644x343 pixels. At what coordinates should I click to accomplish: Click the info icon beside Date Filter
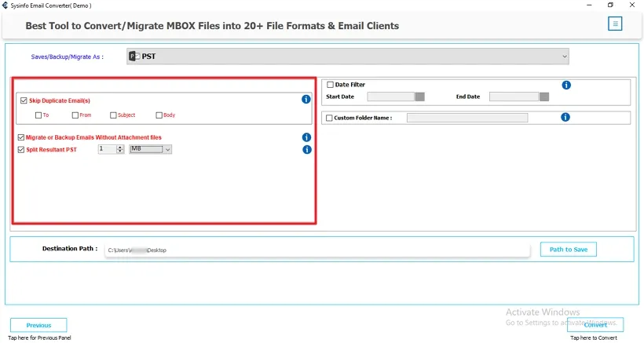566,85
